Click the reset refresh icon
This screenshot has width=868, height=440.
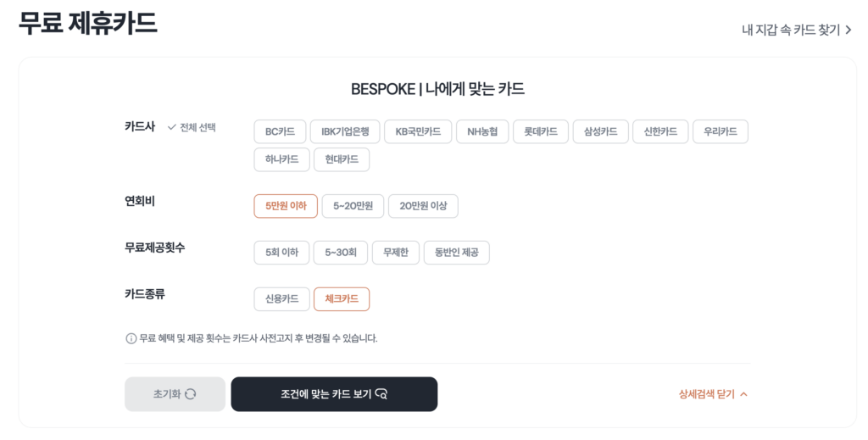point(191,394)
